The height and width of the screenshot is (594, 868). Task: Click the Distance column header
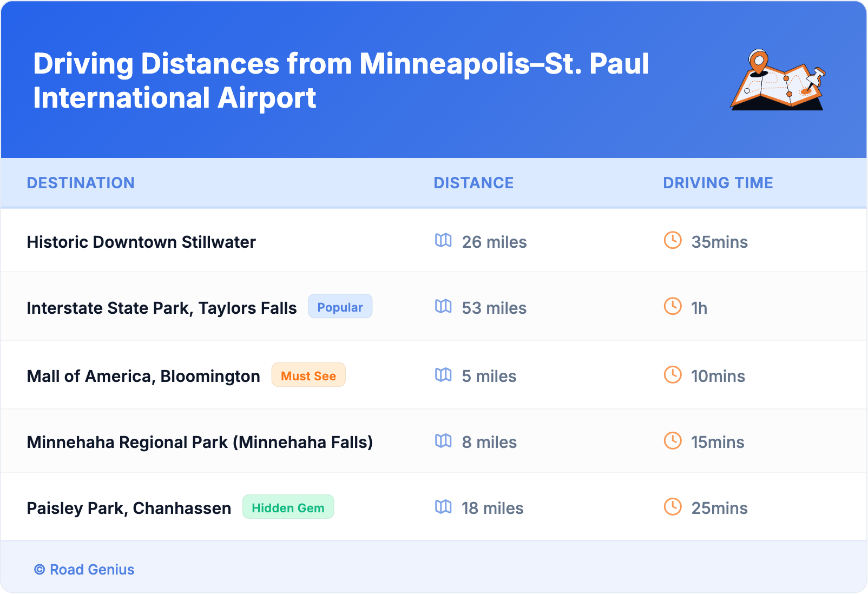coord(474,183)
